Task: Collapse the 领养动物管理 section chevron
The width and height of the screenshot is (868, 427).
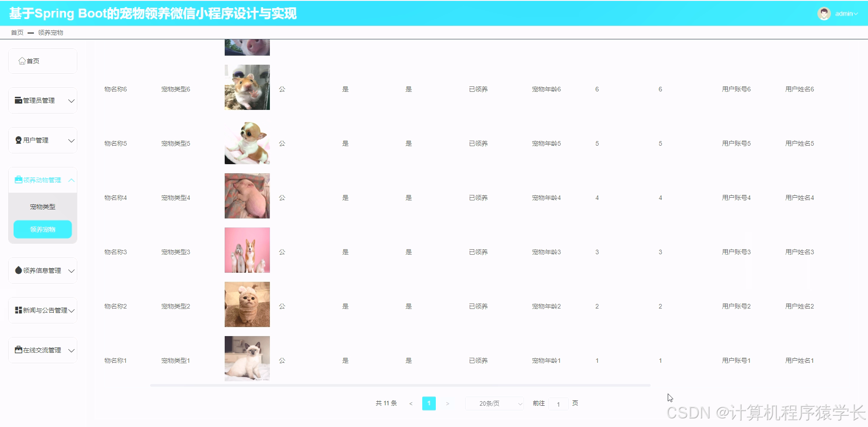Action: click(x=71, y=180)
